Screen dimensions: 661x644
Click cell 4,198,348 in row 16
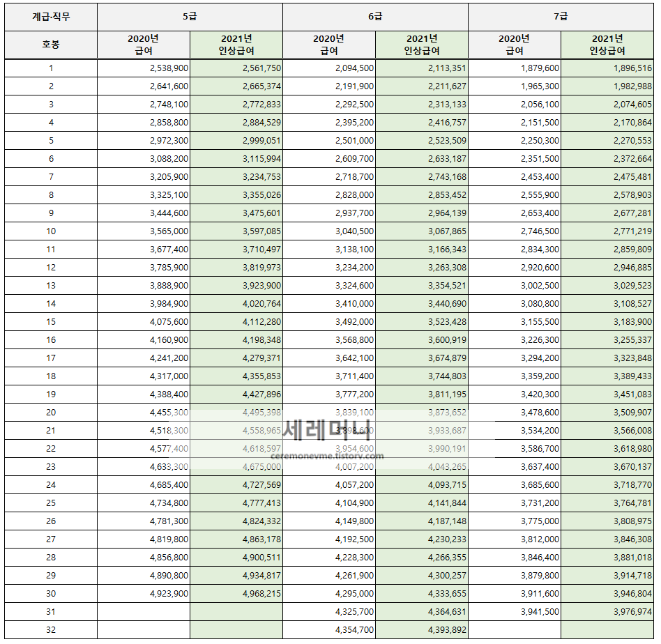point(236,340)
